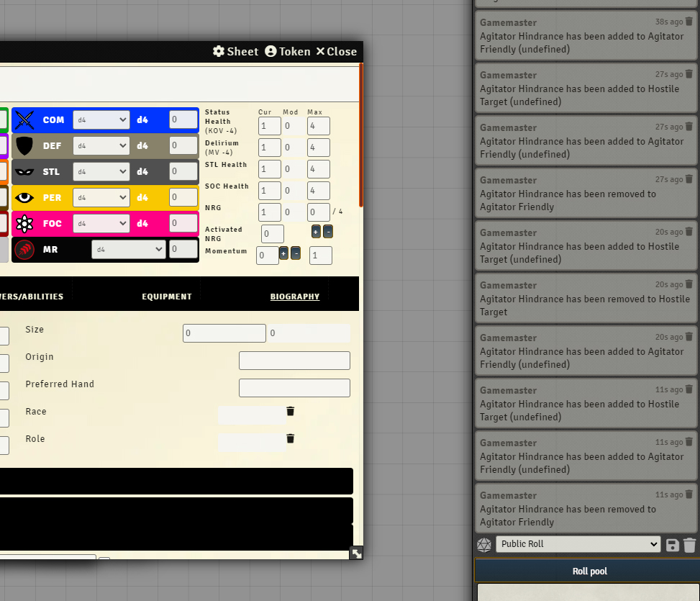Open the Sheet settings
The width and height of the screenshot is (700, 601).
pyautogui.click(x=235, y=51)
